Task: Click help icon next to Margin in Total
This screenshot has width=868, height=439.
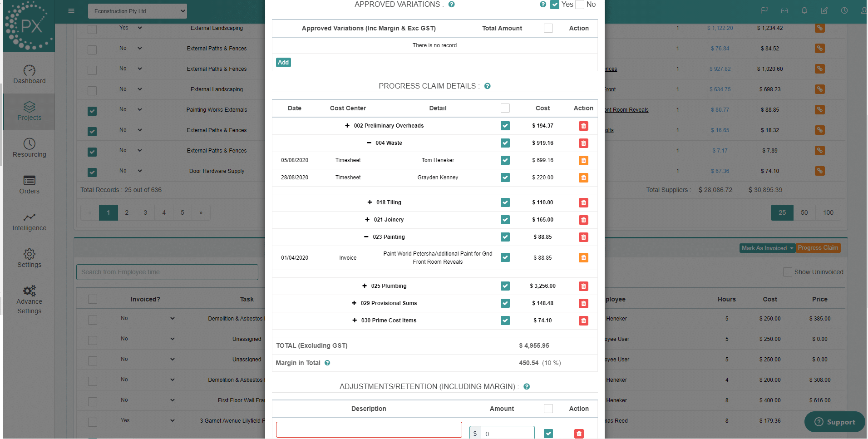Action: (x=327, y=363)
